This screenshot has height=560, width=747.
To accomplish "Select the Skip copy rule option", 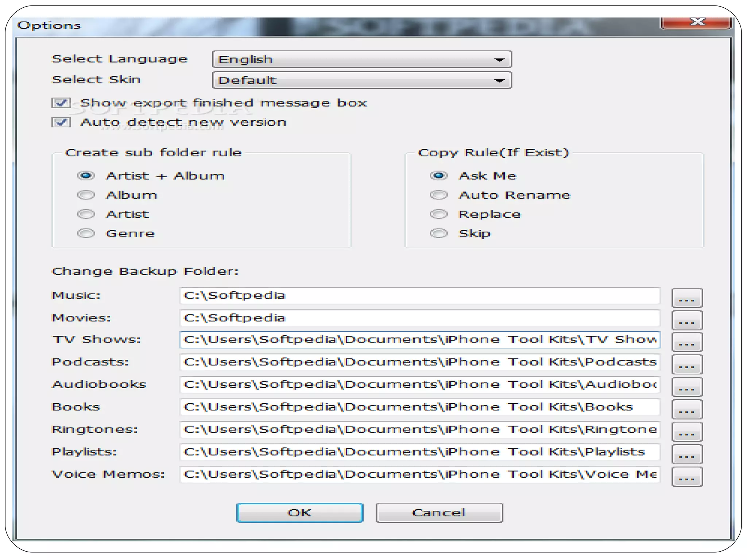I will pyautogui.click(x=438, y=233).
